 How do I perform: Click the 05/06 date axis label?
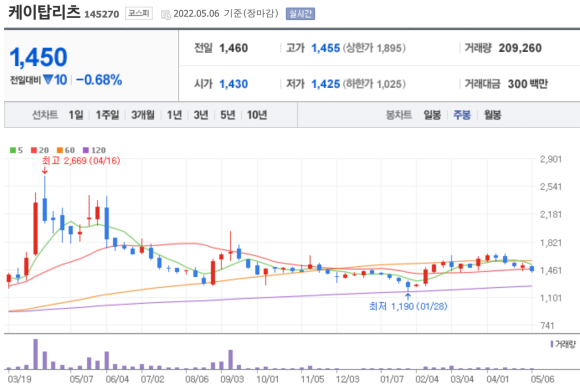point(542,379)
